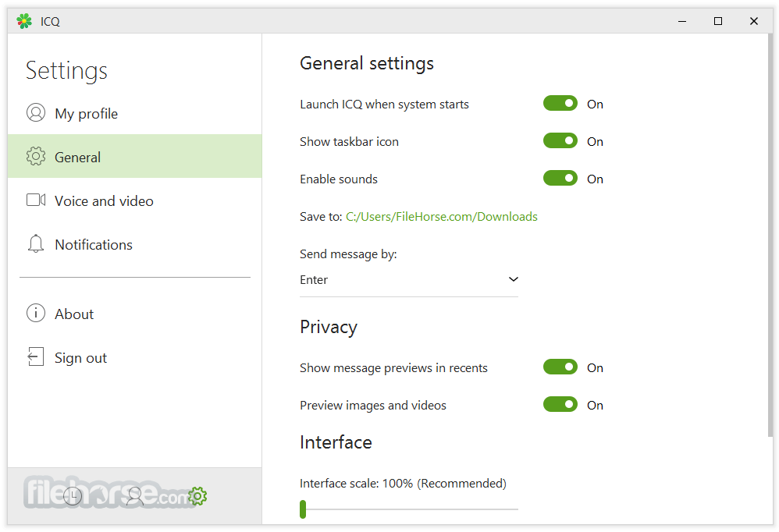Viewport: 779px width, 532px height.
Task: Click the My profile avatar icon
Action: (36, 112)
